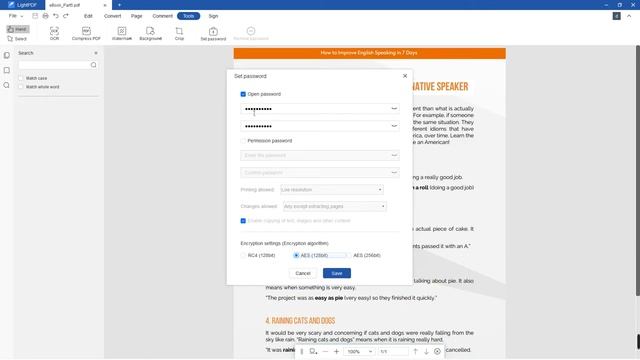The height and width of the screenshot is (360, 640).
Task: Select AES (256bit) encryption
Action: pos(349,256)
